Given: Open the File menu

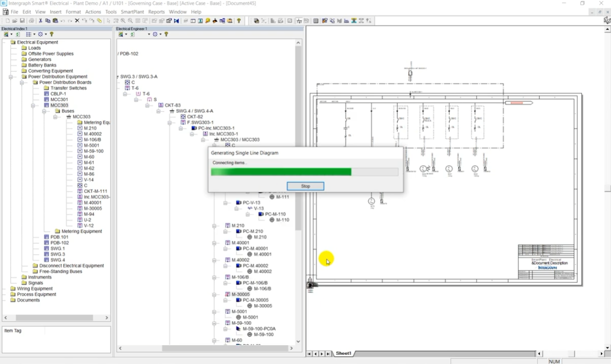Looking at the screenshot, I should click(15, 12).
